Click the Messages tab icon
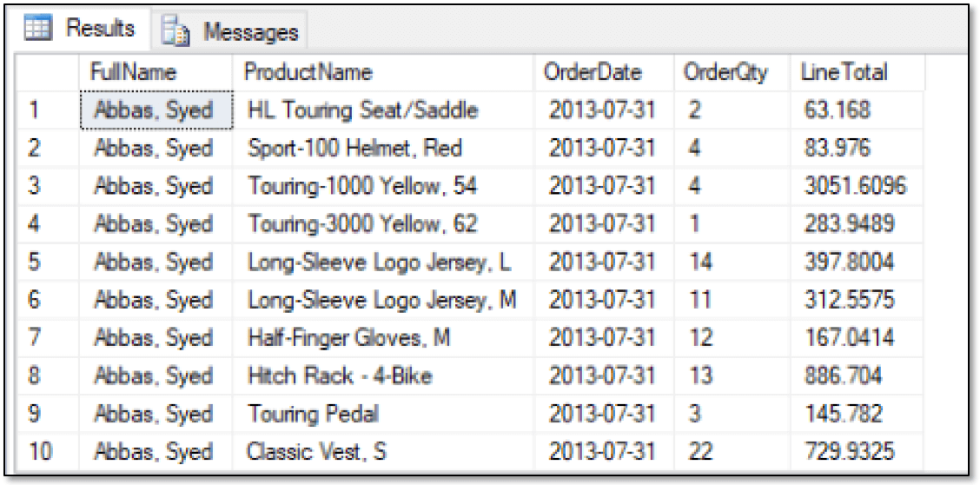Viewport: 980px width, 485px height. 176,32
